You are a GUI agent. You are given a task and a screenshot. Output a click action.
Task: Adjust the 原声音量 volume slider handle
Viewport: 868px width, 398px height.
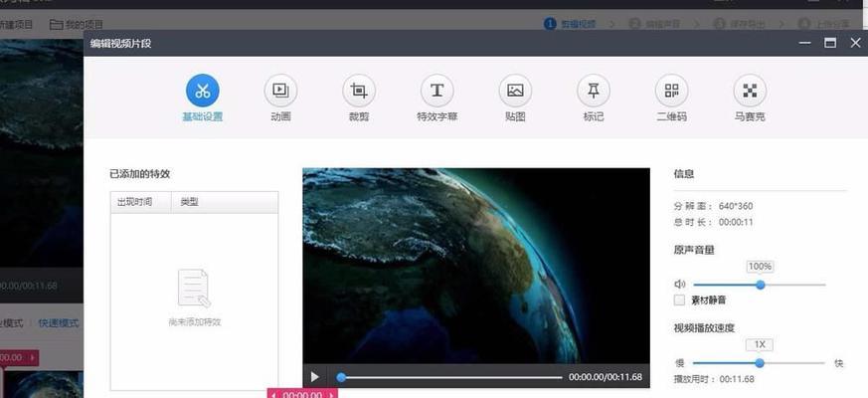click(760, 285)
